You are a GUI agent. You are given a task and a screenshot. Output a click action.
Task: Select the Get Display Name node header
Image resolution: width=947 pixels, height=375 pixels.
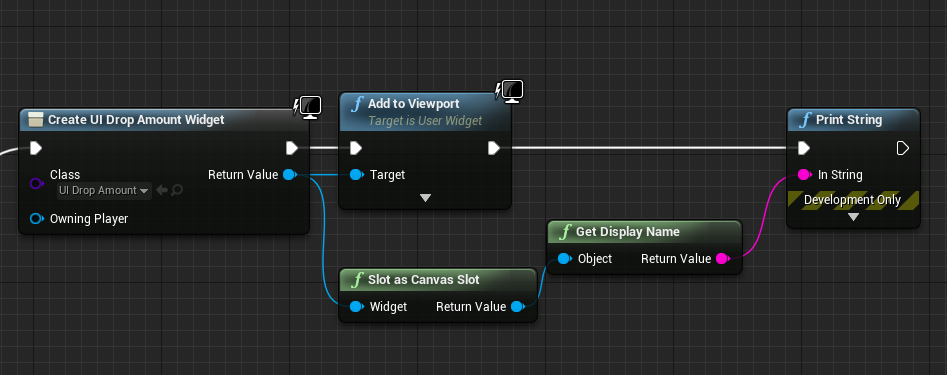644,232
